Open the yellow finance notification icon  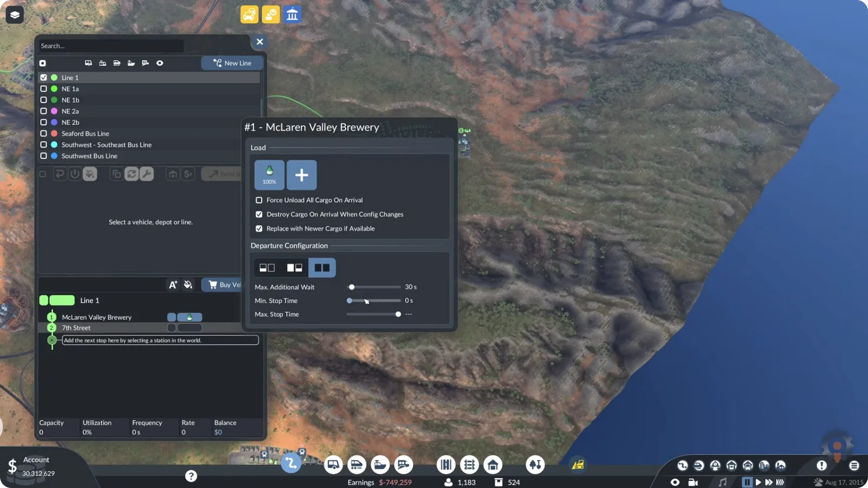pyautogui.click(x=271, y=14)
